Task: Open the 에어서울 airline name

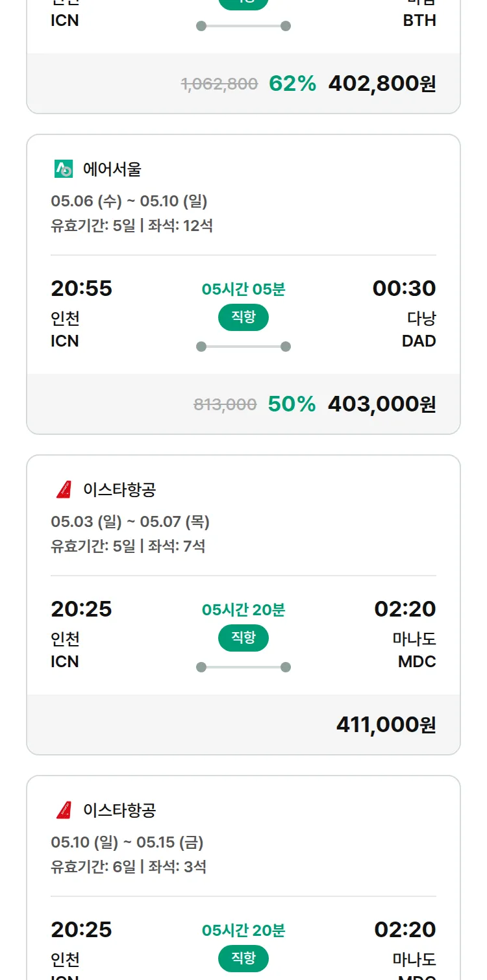Action: (x=112, y=169)
